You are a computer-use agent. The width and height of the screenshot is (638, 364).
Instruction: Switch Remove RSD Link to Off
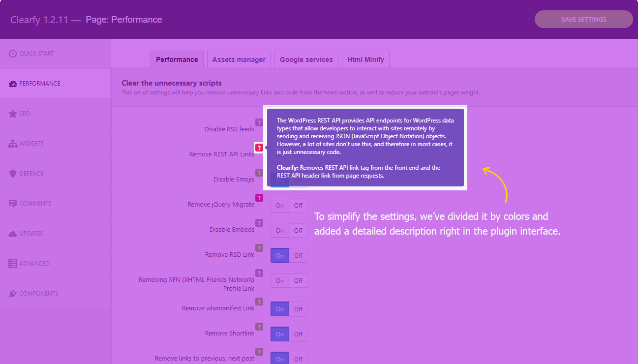click(x=298, y=255)
